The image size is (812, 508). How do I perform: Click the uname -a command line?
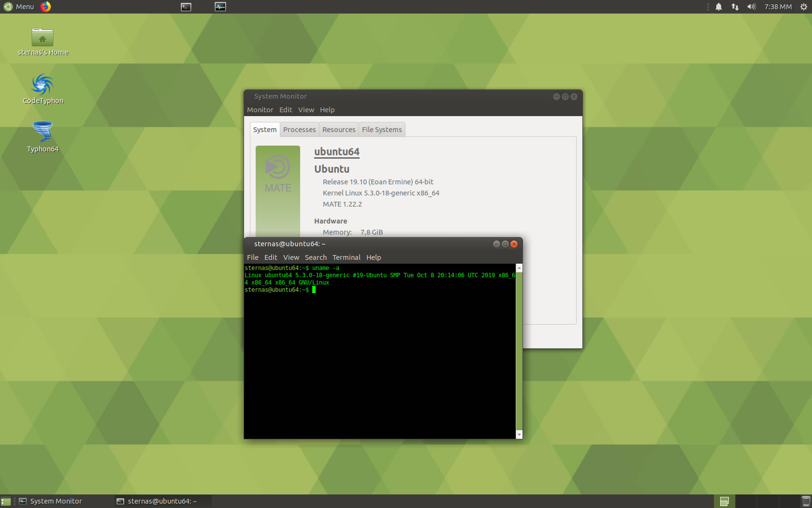(292, 268)
